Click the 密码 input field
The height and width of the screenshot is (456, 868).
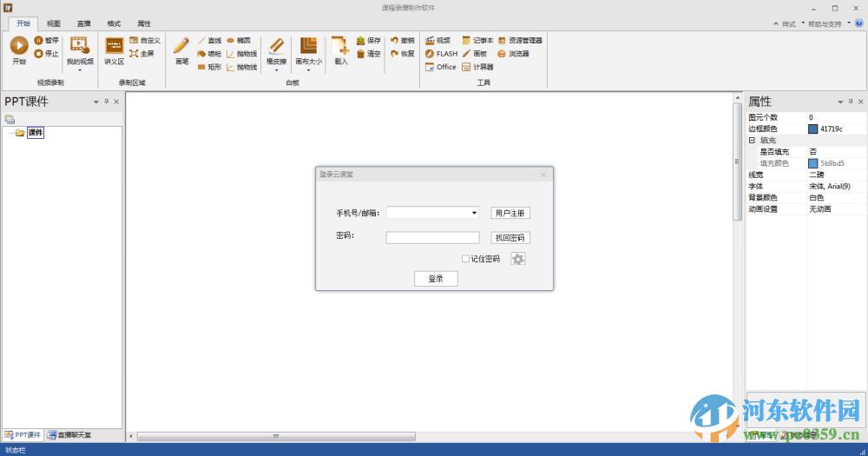point(432,238)
